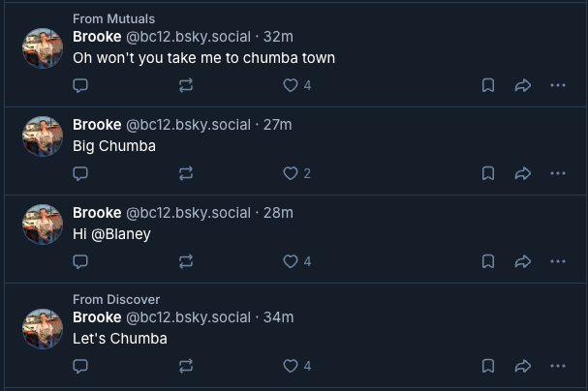Like the "Big Chumba" post
This screenshot has height=391, width=588.
290,173
